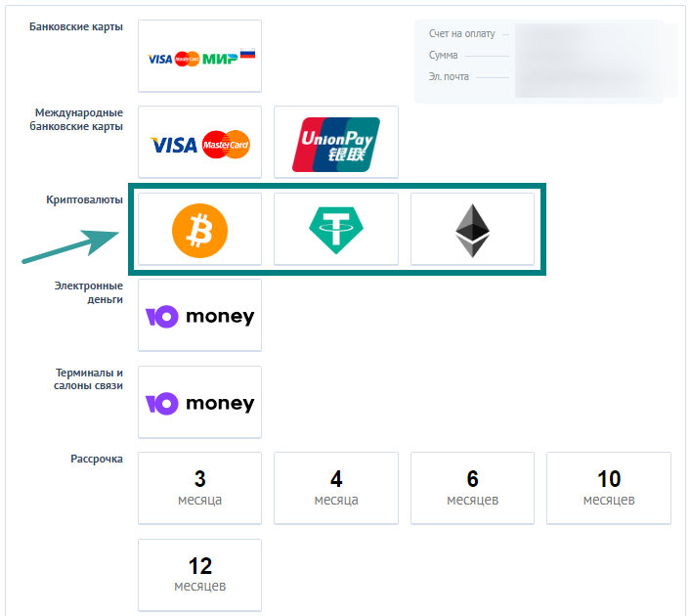Choose 3 месяца installment plan

[x=199, y=488]
